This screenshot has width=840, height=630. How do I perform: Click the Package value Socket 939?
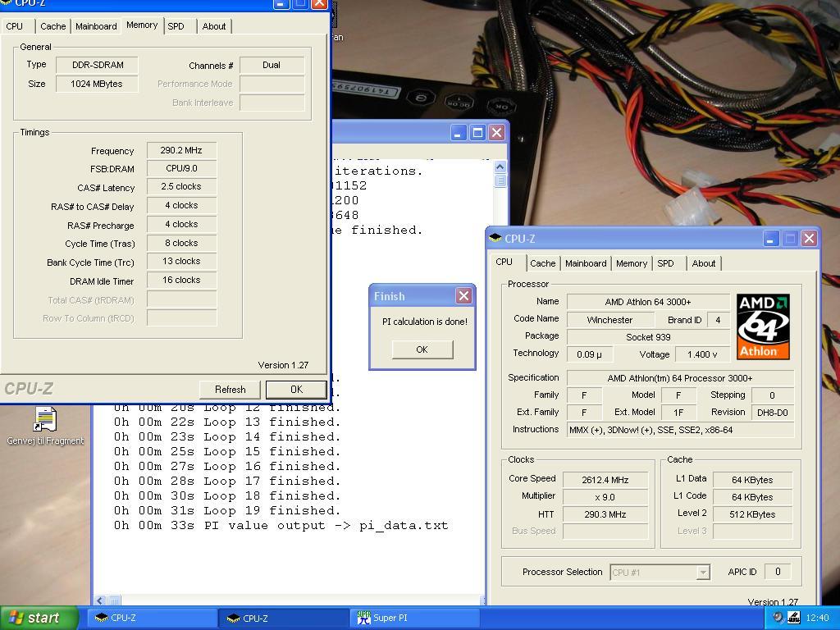[648, 337]
